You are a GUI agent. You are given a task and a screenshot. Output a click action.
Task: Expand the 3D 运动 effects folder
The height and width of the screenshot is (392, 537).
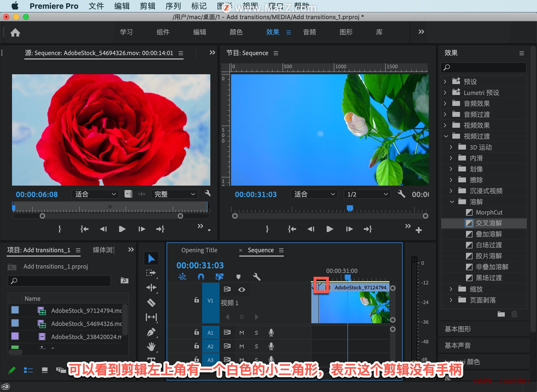click(451, 147)
